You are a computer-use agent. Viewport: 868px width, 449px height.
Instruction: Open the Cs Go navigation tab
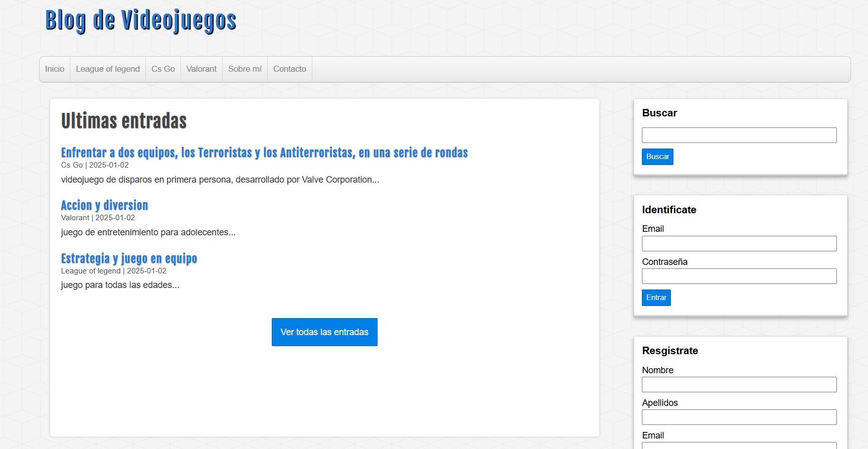tap(163, 69)
